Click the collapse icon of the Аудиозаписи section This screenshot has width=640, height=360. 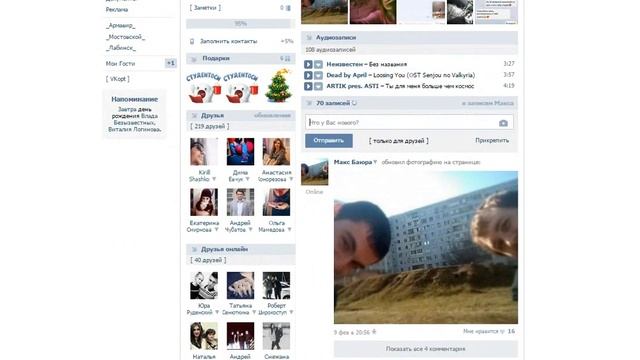[x=309, y=38]
